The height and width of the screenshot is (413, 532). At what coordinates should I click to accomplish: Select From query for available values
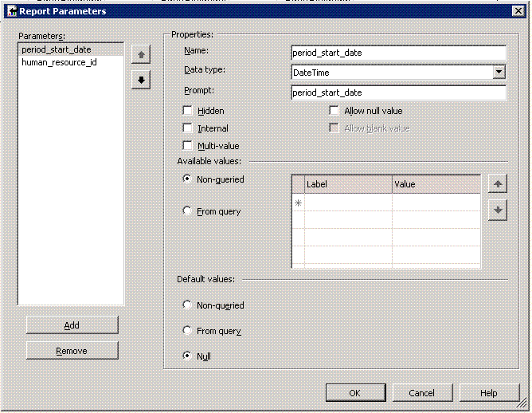click(x=188, y=211)
